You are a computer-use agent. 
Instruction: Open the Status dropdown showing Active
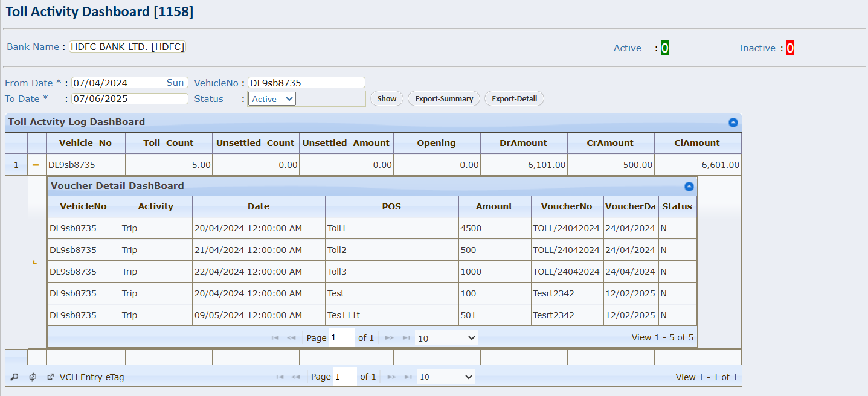pyautogui.click(x=272, y=99)
